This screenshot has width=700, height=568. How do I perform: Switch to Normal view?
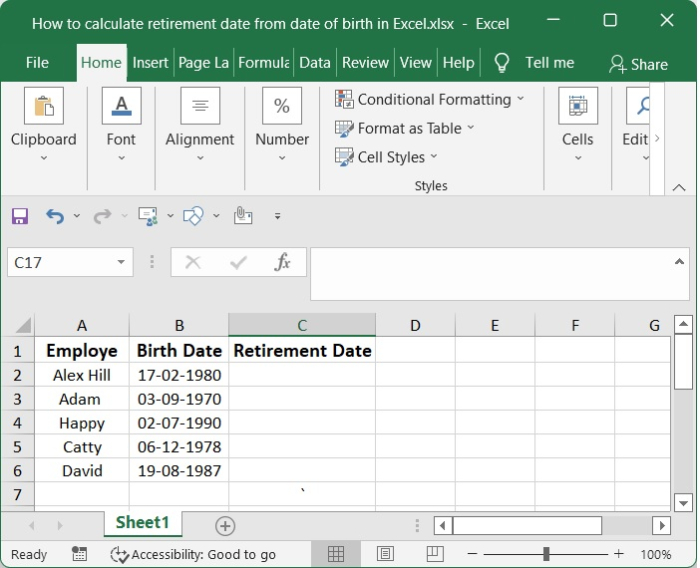pyautogui.click(x=336, y=554)
